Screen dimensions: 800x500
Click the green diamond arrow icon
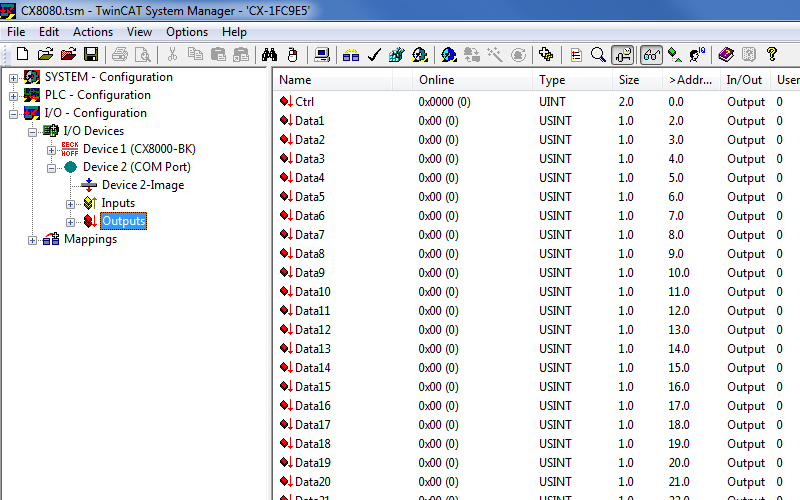pos(675,54)
